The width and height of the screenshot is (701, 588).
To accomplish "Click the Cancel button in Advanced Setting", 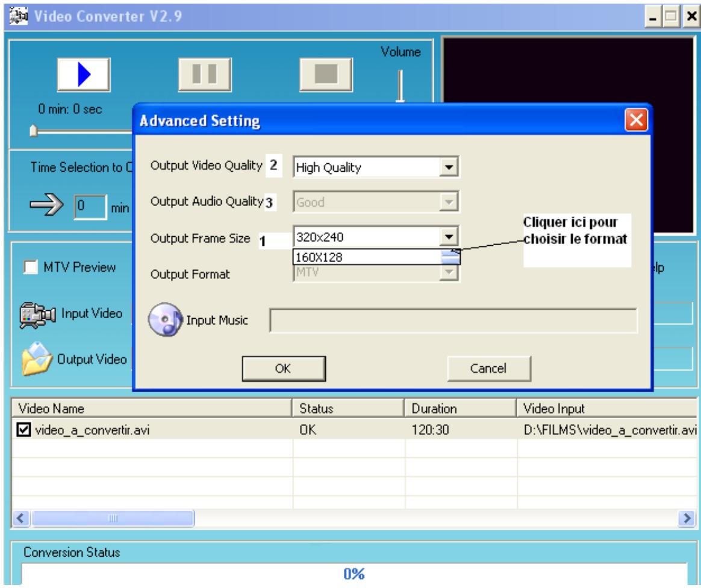I will pyautogui.click(x=488, y=369).
